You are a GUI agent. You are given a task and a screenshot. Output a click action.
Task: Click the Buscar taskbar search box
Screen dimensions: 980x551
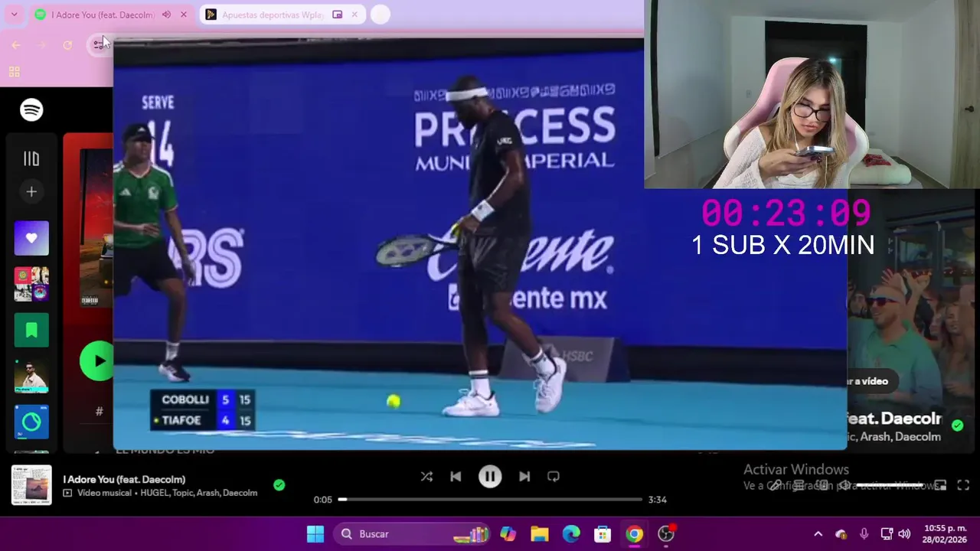click(412, 533)
